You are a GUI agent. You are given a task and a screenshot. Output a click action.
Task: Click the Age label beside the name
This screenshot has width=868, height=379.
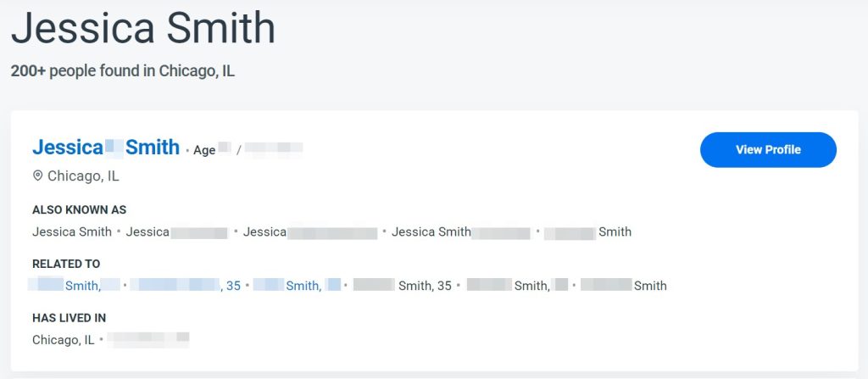click(x=204, y=150)
